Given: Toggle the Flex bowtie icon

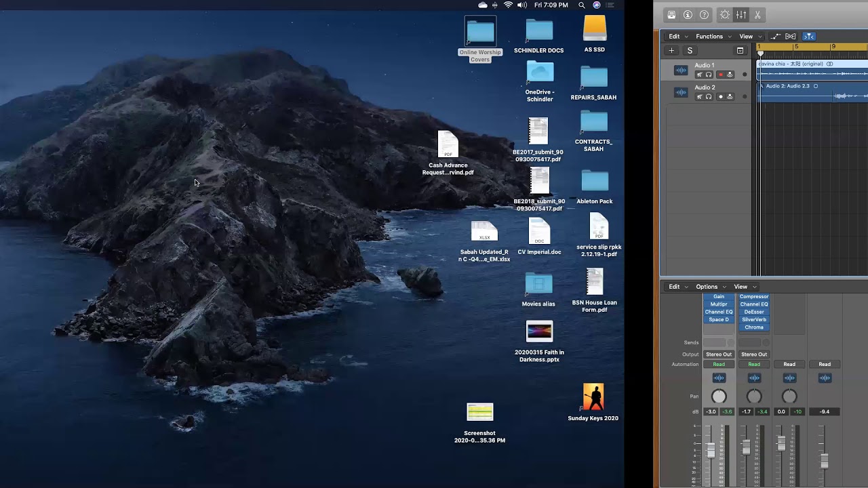Looking at the screenshot, I should click(790, 37).
